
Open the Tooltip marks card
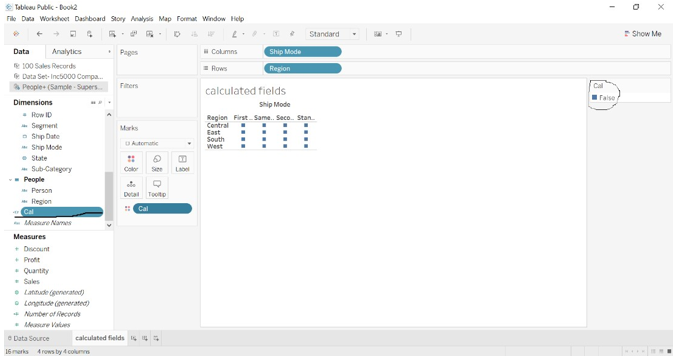[157, 188]
